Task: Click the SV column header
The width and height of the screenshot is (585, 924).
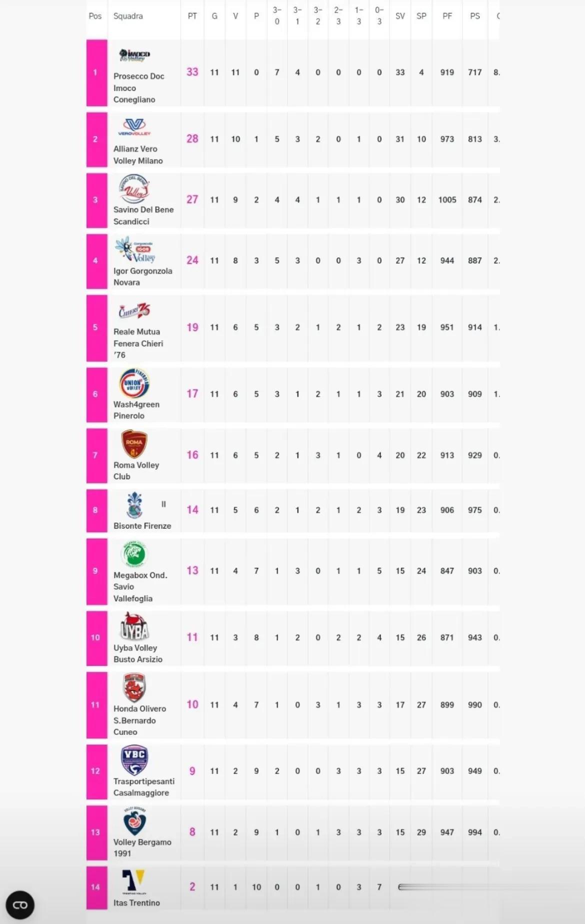Action: pos(400,16)
